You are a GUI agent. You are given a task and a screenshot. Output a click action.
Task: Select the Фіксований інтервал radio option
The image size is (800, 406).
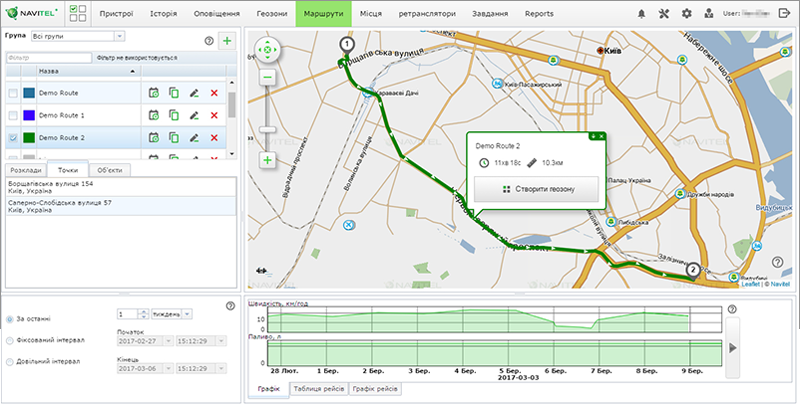pos(10,340)
